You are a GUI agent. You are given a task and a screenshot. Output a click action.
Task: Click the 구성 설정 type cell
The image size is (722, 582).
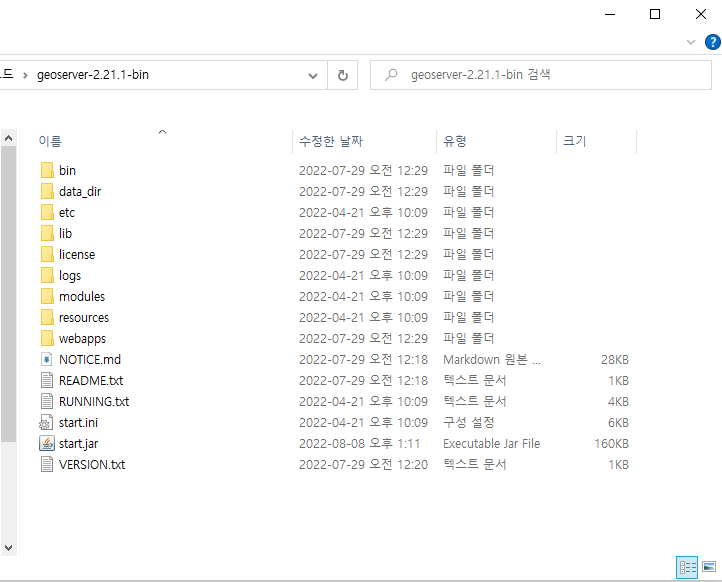pyautogui.click(x=468, y=423)
